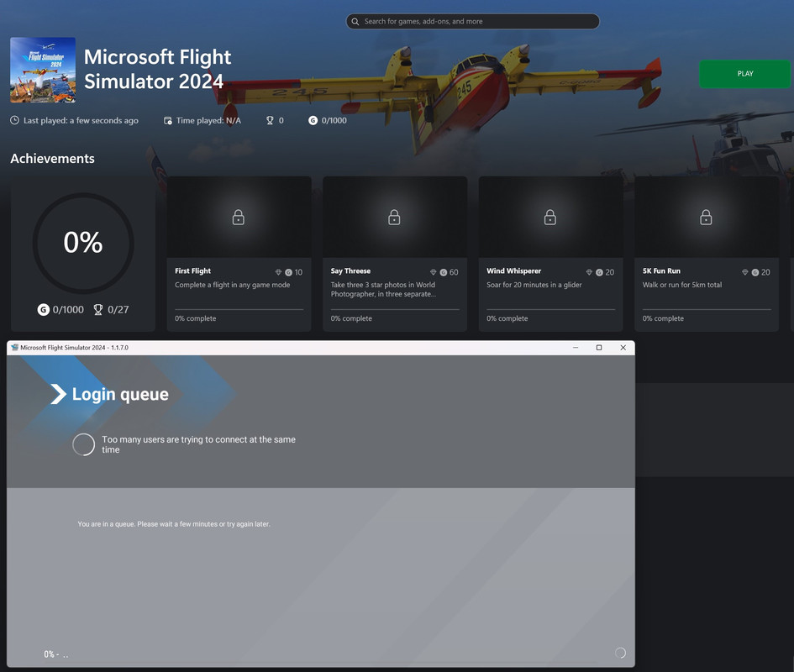Open the Say Threese achievement title
Image resolution: width=794 pixels, height=672 pixels.
click(350, 271)
